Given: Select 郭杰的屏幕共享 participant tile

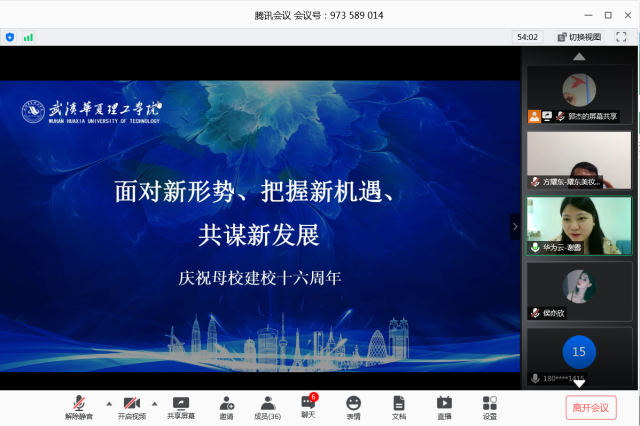Looking at the screenshot, I should [579, 95].
